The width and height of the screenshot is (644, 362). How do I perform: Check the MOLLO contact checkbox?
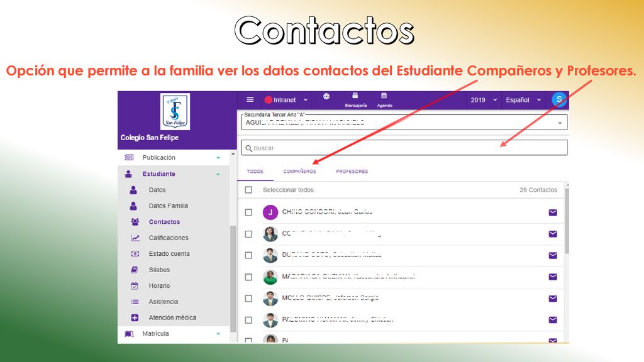click(x=248, y=299)
